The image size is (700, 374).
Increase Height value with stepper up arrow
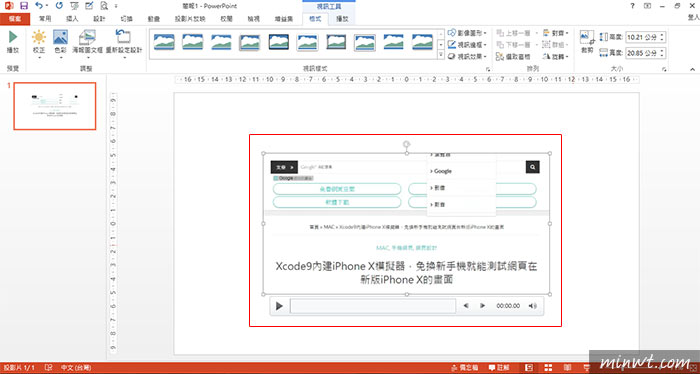pyautogui.click(x=662, y=35)
